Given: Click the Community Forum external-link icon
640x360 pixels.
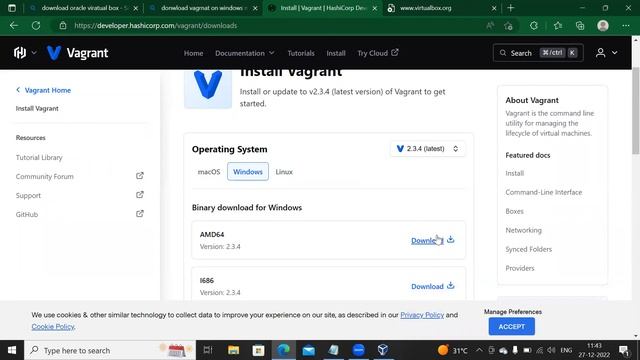Looking at the screenshot, I should [140, 176].
